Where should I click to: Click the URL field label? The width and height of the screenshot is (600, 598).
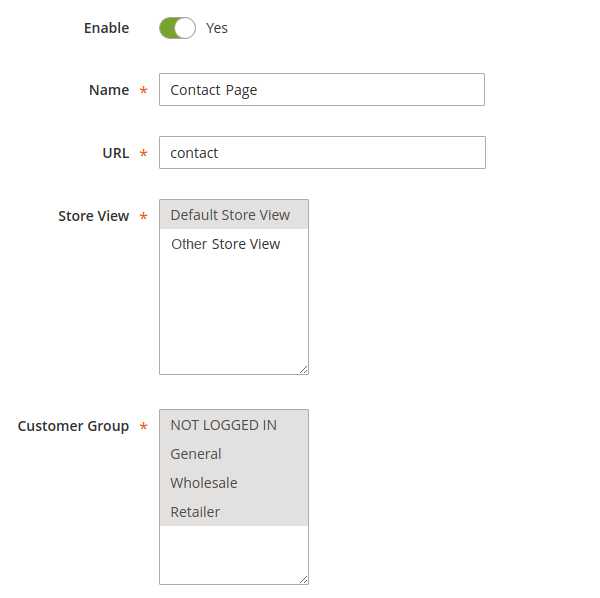click(x=115, y=153)
